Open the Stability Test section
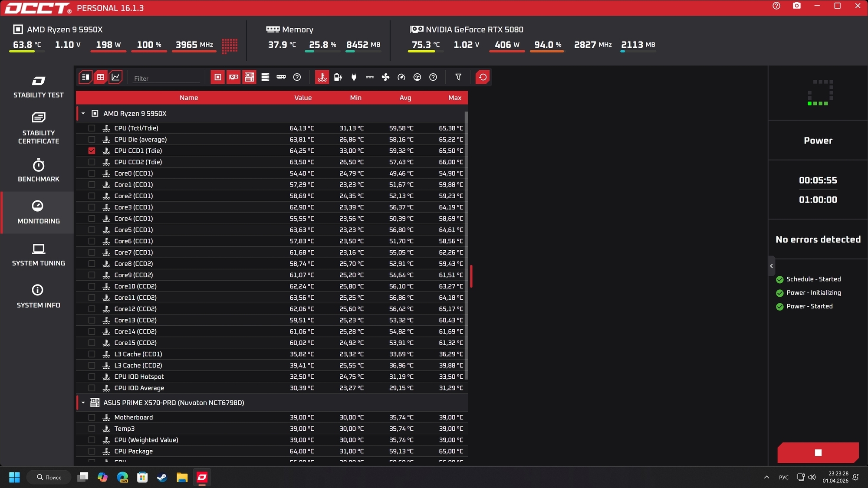The height and width of the screenshot is (488, 868). [38, 87]
